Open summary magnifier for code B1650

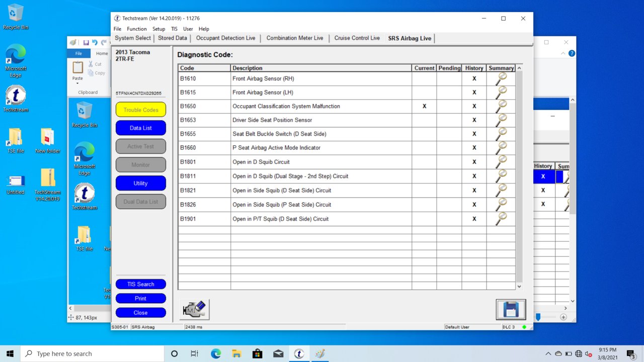click(x=501, y=106)
